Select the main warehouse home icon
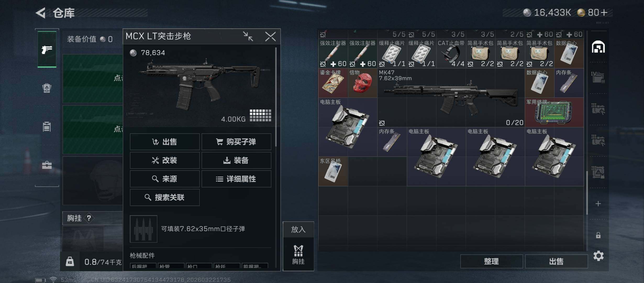Image resolution: width=644 pixels, height=283 pixels. [598, 47]
